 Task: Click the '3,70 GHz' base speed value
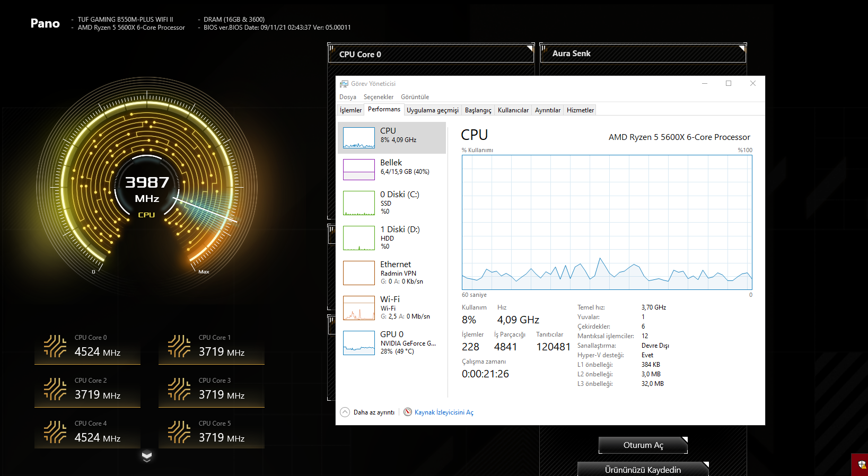[654, 307]
